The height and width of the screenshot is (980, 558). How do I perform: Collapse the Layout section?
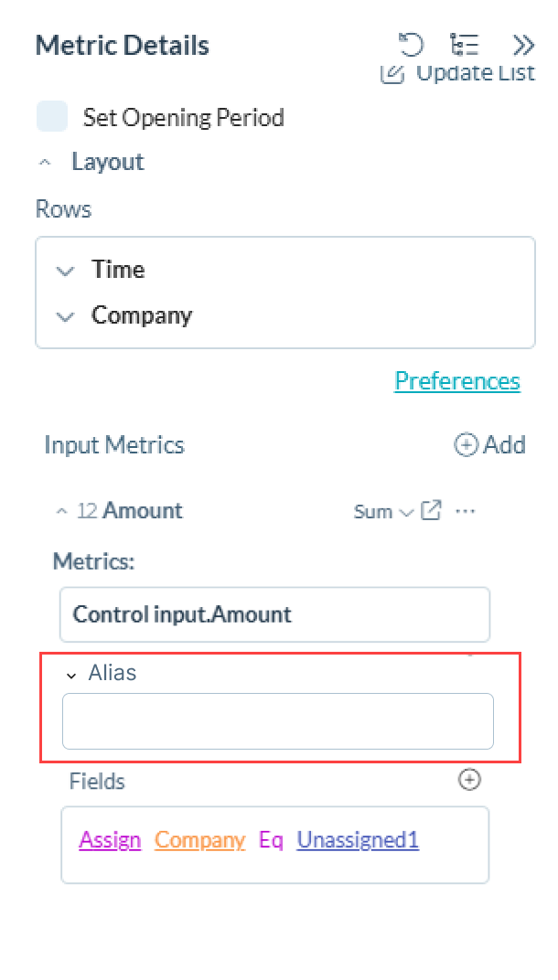pos(45,162)
